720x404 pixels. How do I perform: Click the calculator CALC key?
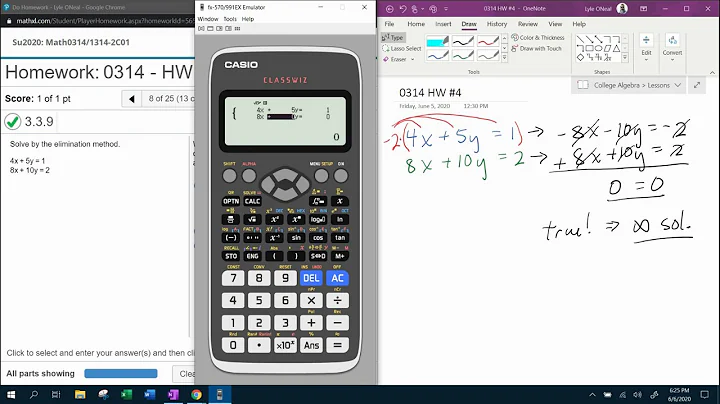pyautogui.click(x=253, y=201)
